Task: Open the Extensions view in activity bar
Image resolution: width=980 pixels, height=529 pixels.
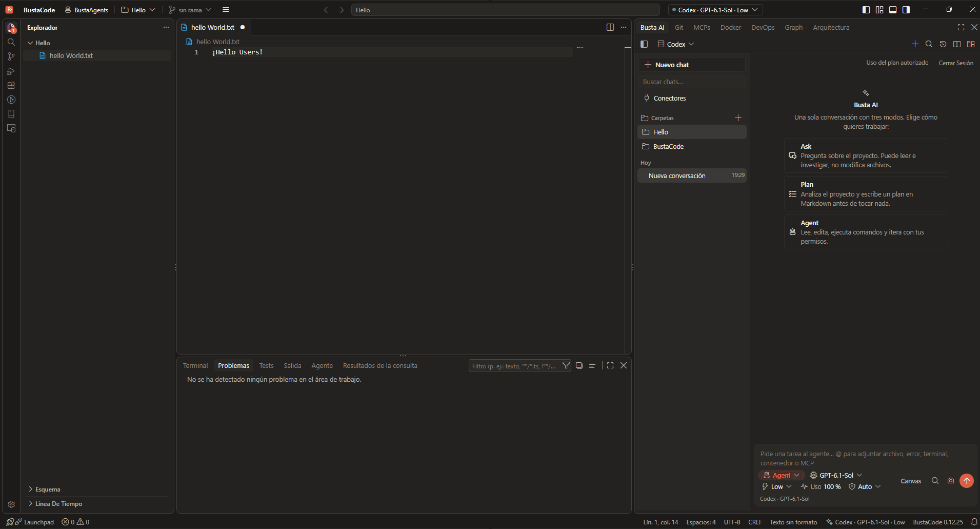Action: point(11,85)
